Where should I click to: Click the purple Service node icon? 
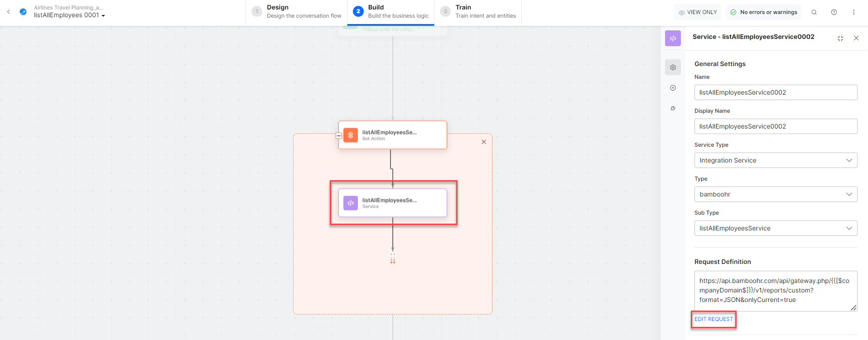351,203
